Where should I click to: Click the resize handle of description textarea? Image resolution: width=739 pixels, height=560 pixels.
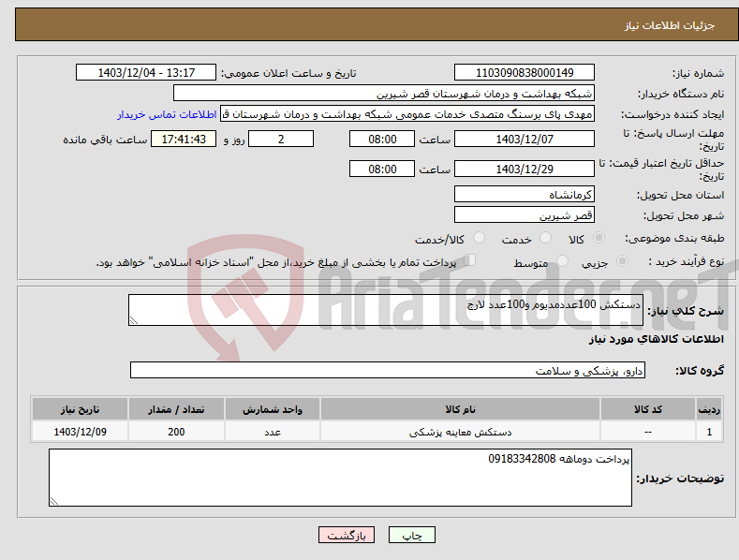point(134,320)
